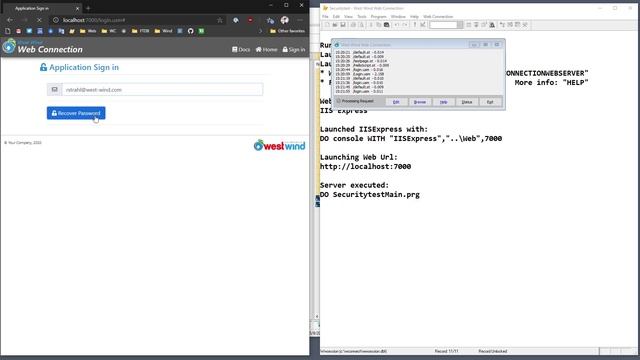
Task: Go back with the browser back arrow
Action: [x=10, y=20]
